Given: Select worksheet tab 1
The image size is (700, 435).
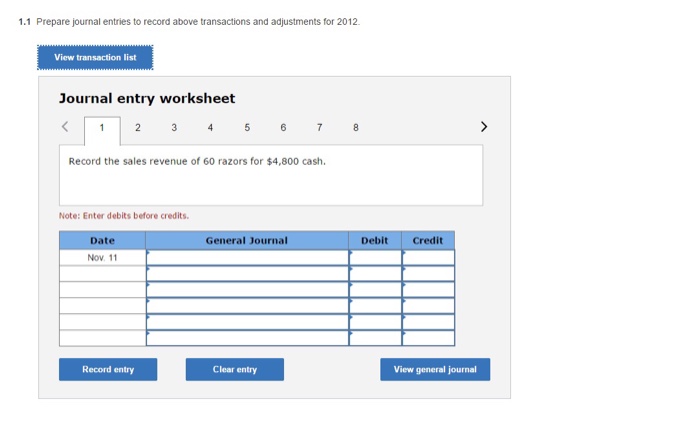Looking at the screenshot, I should (x=102, y=131).
